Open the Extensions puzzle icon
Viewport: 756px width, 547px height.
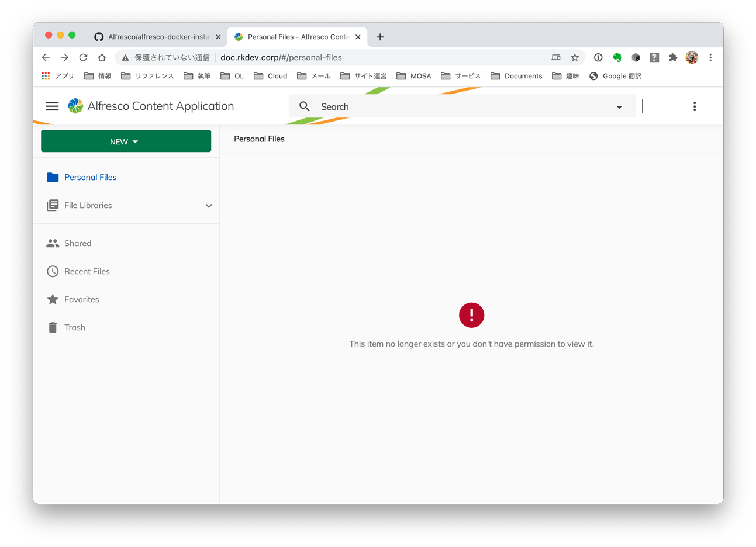pos(673,57)
